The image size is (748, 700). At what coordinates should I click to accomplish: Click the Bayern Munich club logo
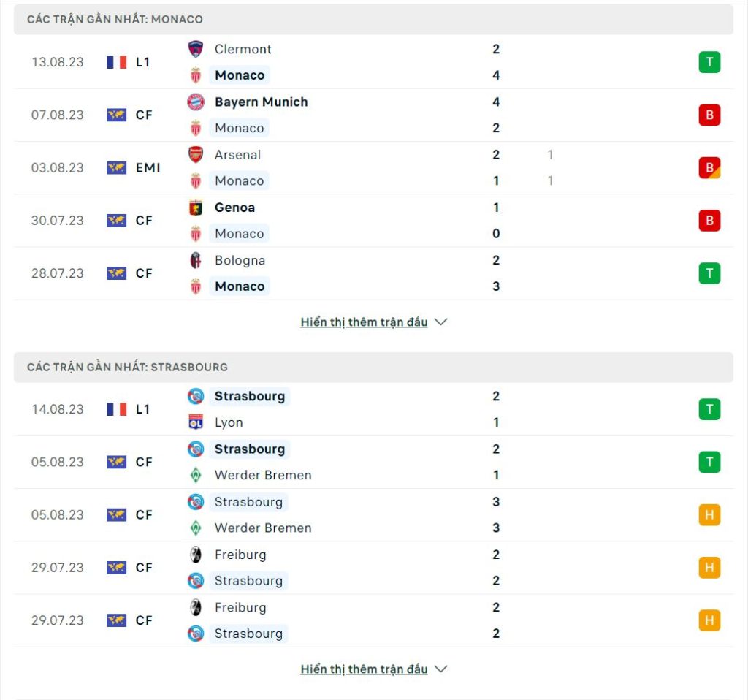point(196,102)
